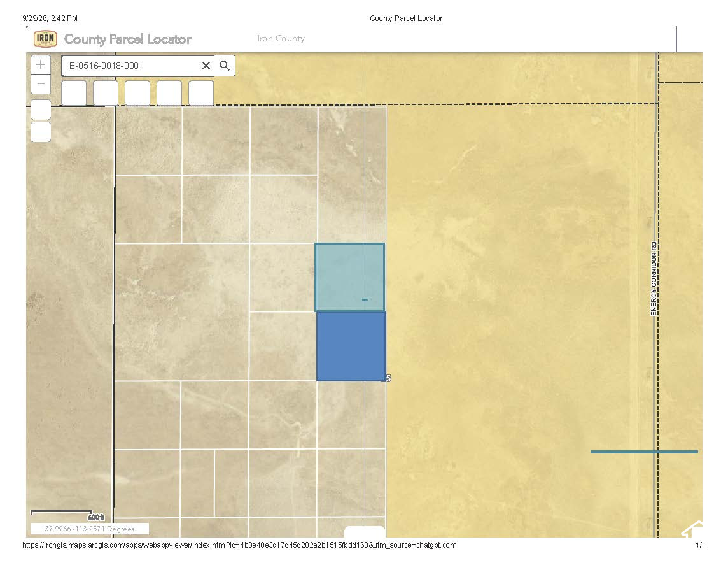
Task: Click the 37.9966 -113.2571 coordinate readout
Action: point(89,529)
